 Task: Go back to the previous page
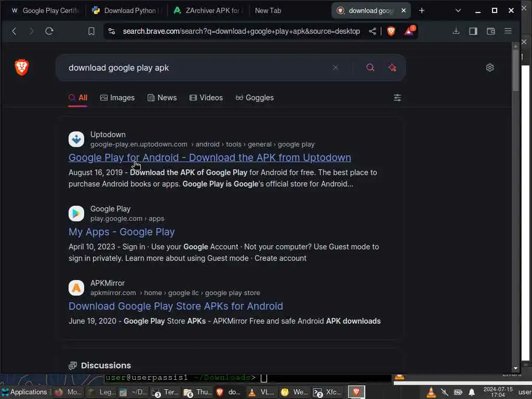click(14, 31)
